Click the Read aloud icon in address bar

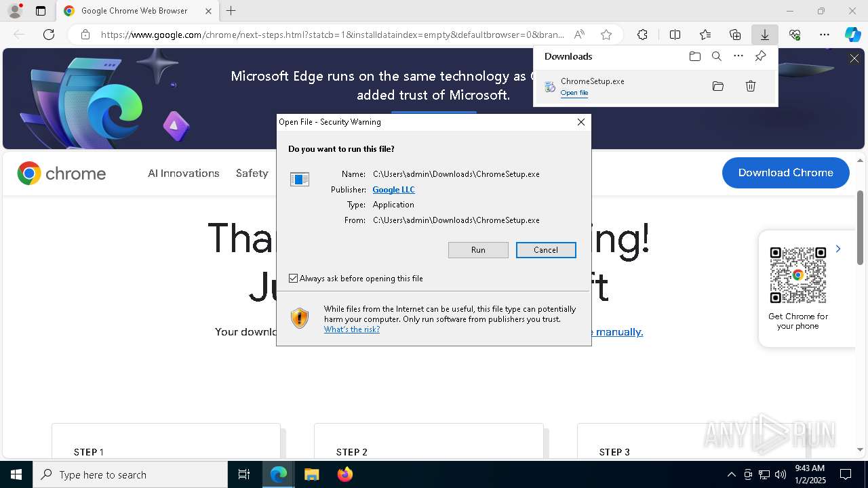579,35
